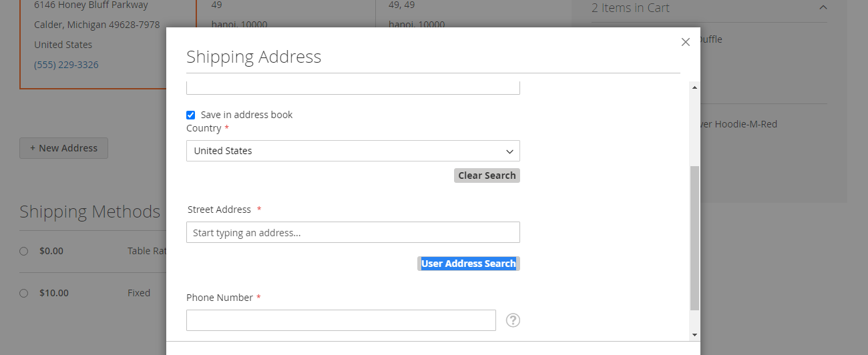Click the modal scrollbar down arrow

pos(694,334)
